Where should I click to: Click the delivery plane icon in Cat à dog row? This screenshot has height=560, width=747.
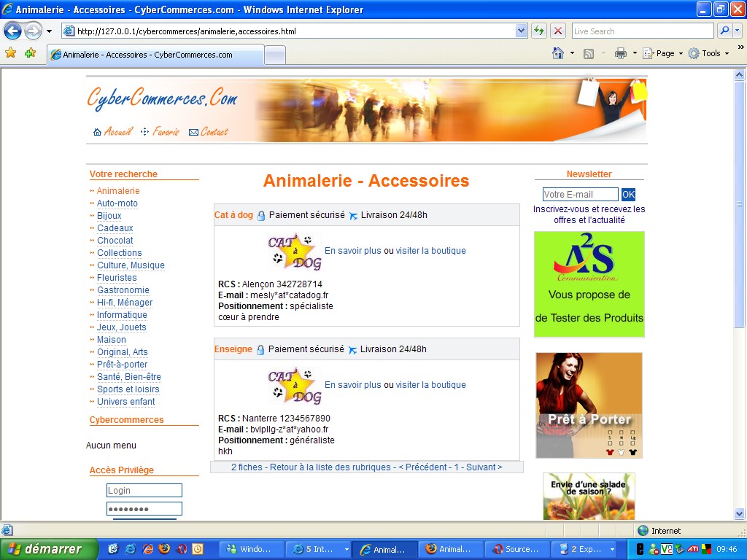(x=353, y=216)
